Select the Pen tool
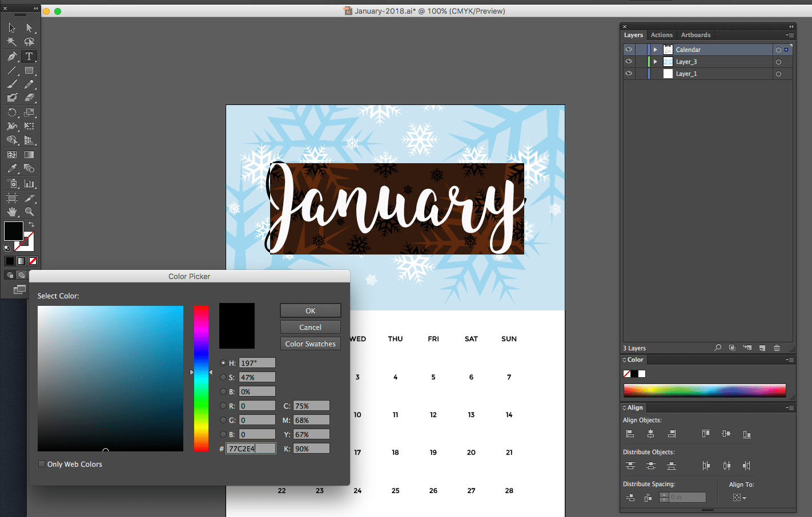Screen dimensions: 812x517 pos(12,56)
